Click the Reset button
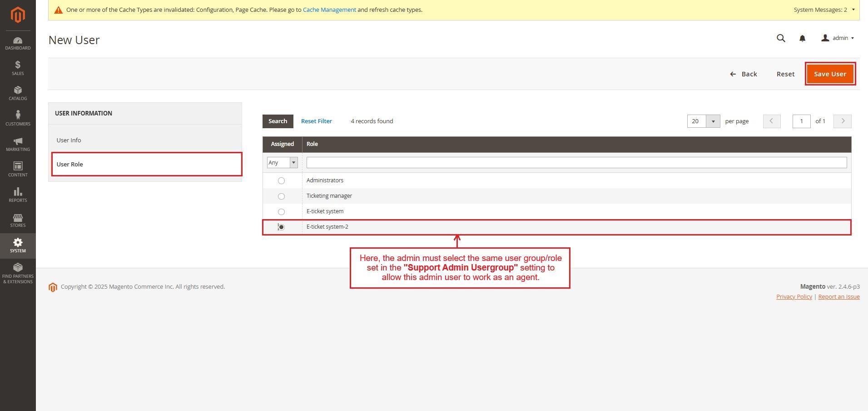 pyautogui.click(x=785, y=74)
